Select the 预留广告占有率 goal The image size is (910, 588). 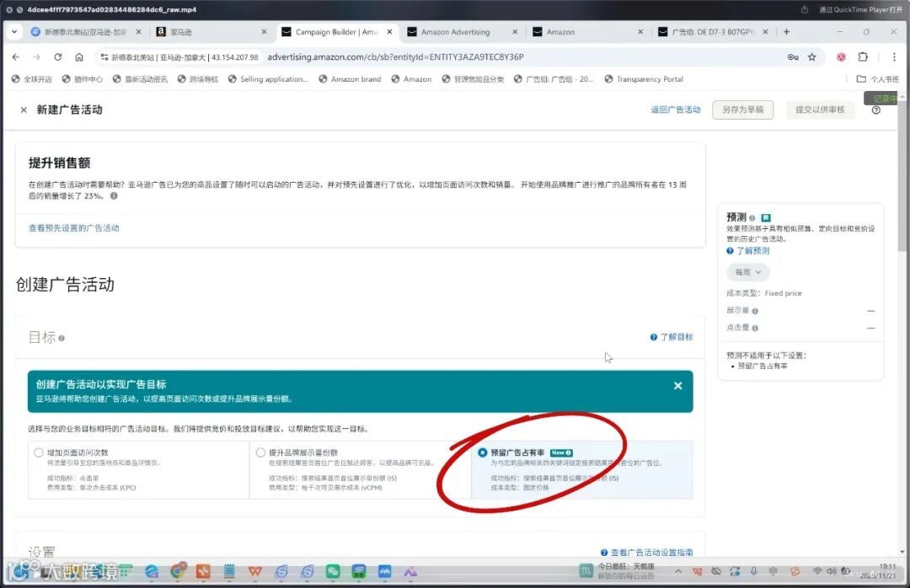click(482, 452)
